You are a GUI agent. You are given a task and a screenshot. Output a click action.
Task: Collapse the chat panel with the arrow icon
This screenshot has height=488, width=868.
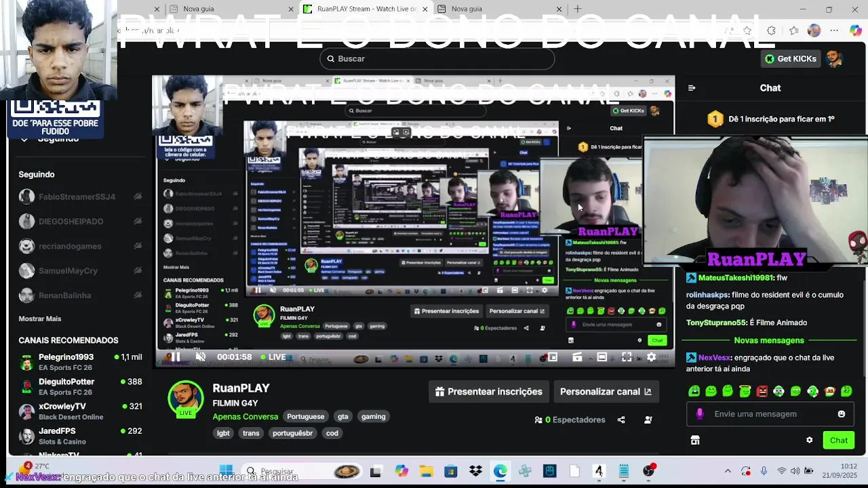pos(692,88)
